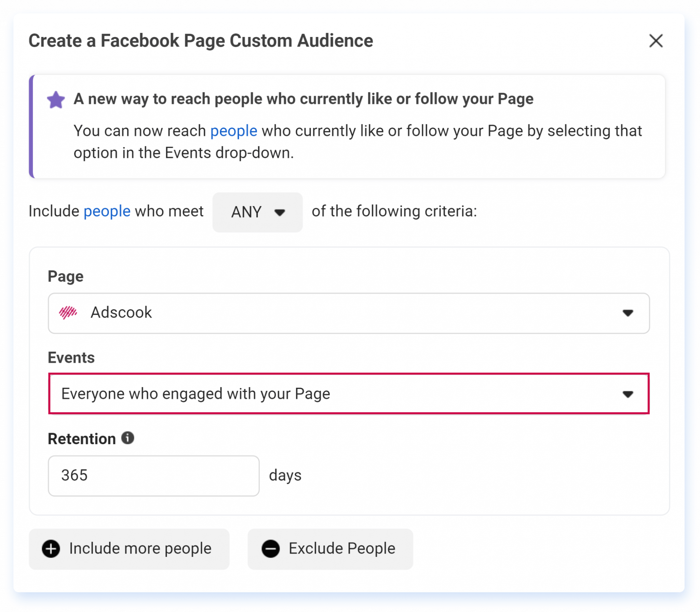Click the dialog title 'Create a Facebook Page Custom Audience'
The height and width of the screenshot is (612, 700).
click(x=201, y=41)
